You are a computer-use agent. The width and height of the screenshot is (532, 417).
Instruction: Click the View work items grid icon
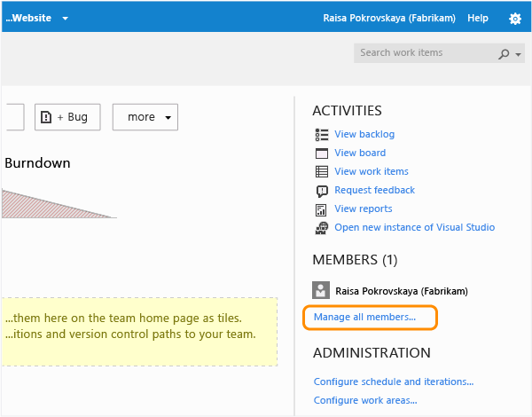[322, 171]
